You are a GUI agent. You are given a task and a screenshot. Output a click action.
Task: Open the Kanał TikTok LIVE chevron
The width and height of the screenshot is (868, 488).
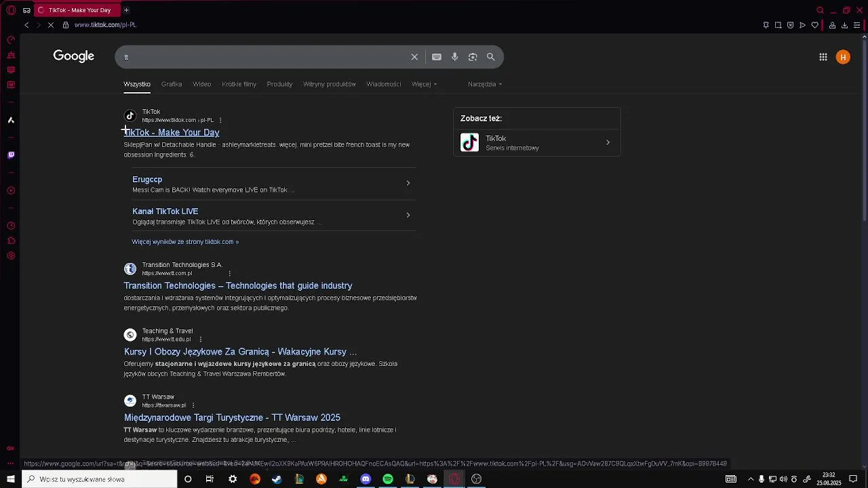pyautogui.click(x=408, y=215)
